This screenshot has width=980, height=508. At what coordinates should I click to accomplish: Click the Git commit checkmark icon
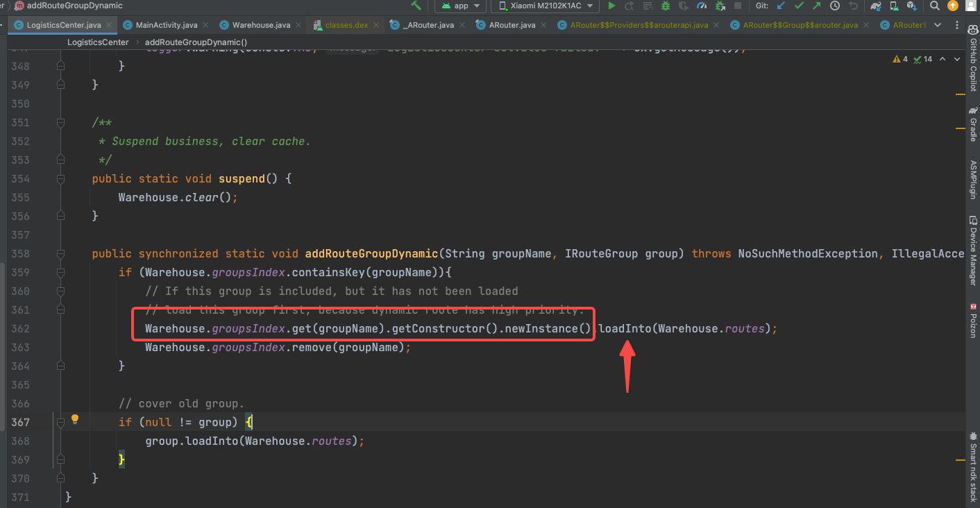click(x=799, y=6)
